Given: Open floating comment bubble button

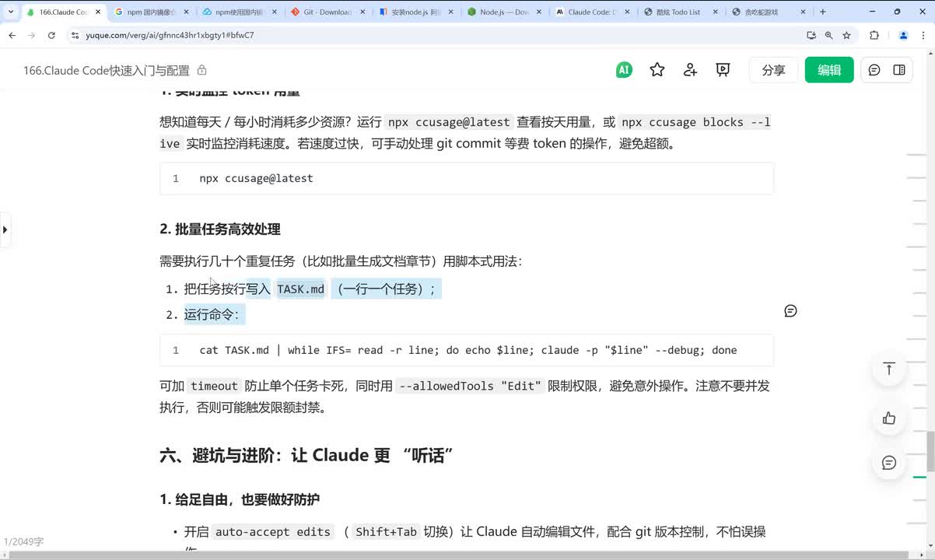Looking at the screenshot, I should pos(889,463).
